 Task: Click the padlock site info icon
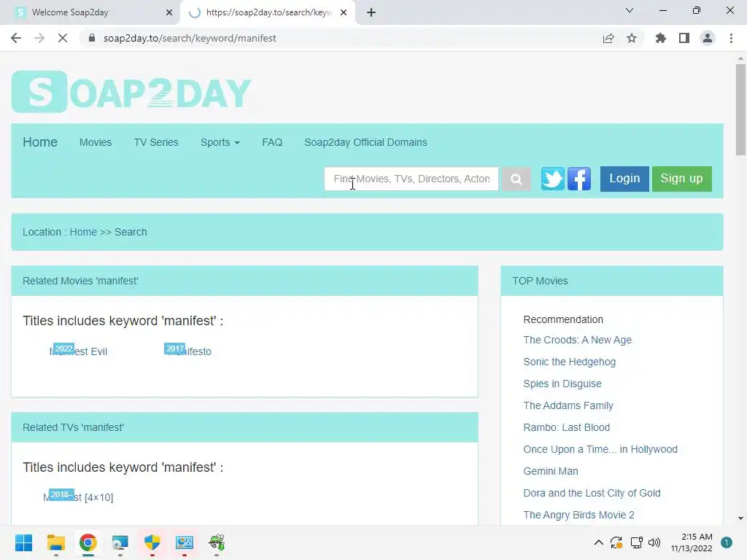pos(92,38)
